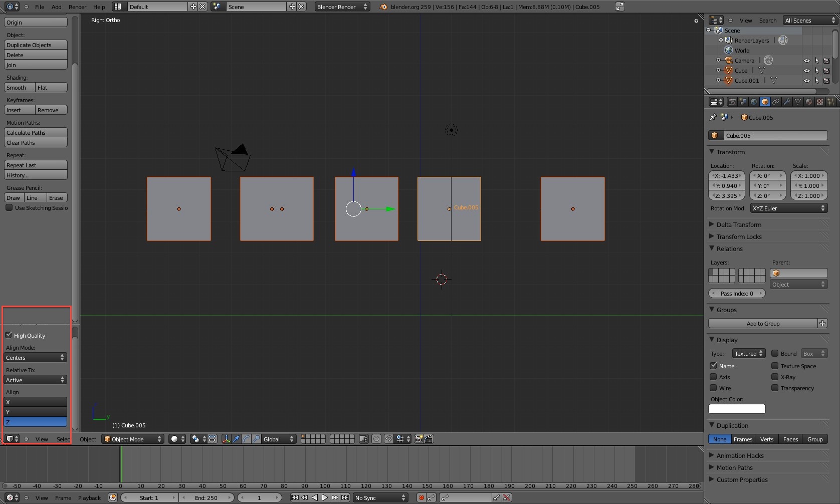Enable the Wire display checkbox
840x504 pixels.
point(713,388)
